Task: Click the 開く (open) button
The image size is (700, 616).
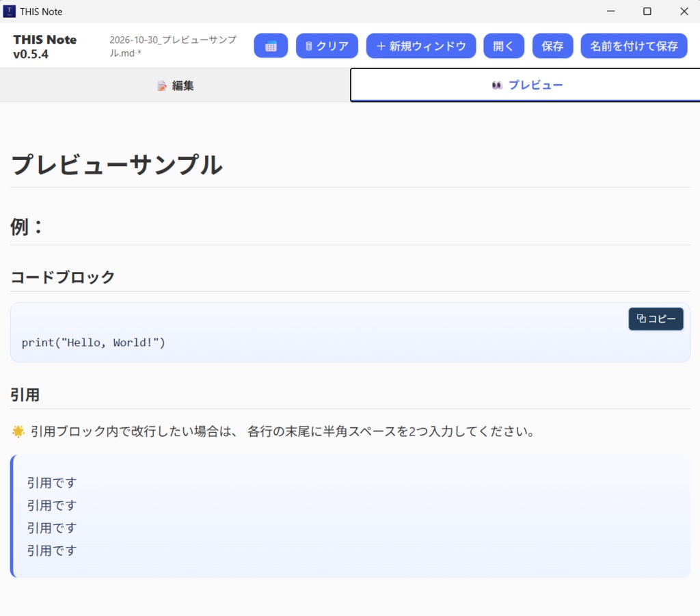Action: [504, 46]
